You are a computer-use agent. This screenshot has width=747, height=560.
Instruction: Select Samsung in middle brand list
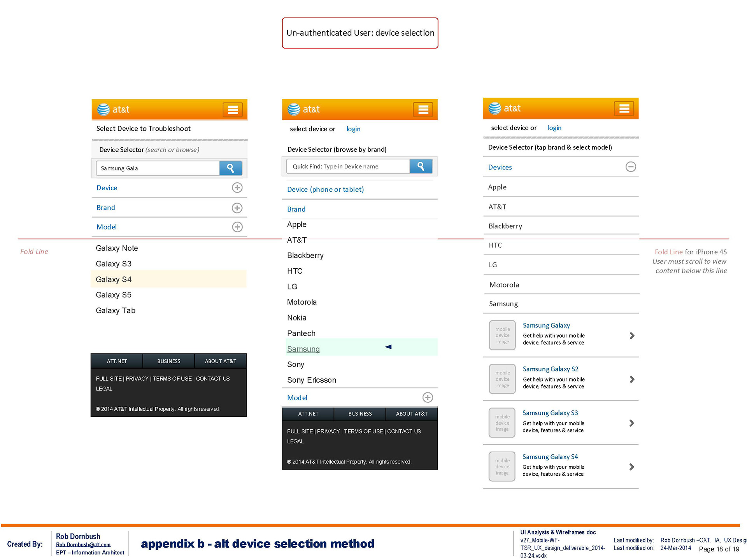(303, 349)
